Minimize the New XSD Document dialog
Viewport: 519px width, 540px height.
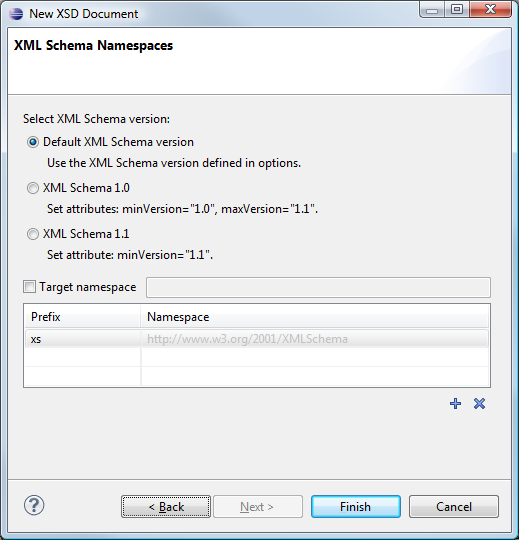432,10
